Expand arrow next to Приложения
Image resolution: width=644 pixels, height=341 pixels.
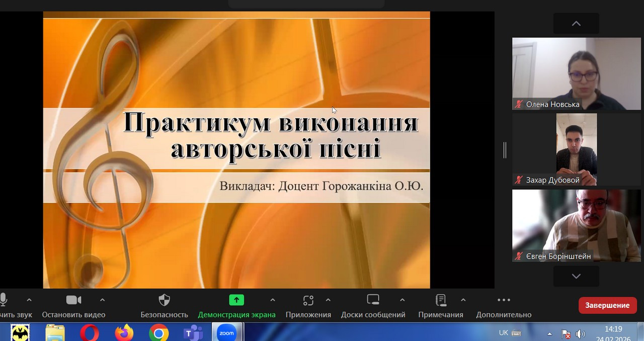328,300
